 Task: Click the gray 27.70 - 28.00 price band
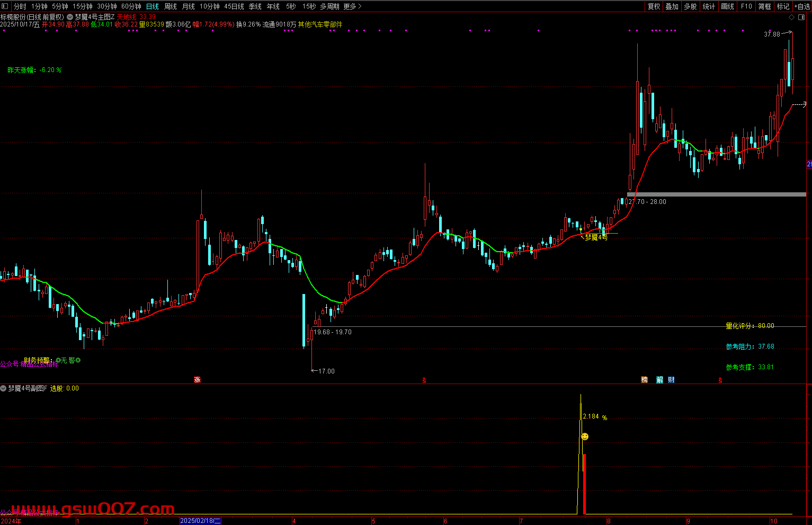pos(716,194)
